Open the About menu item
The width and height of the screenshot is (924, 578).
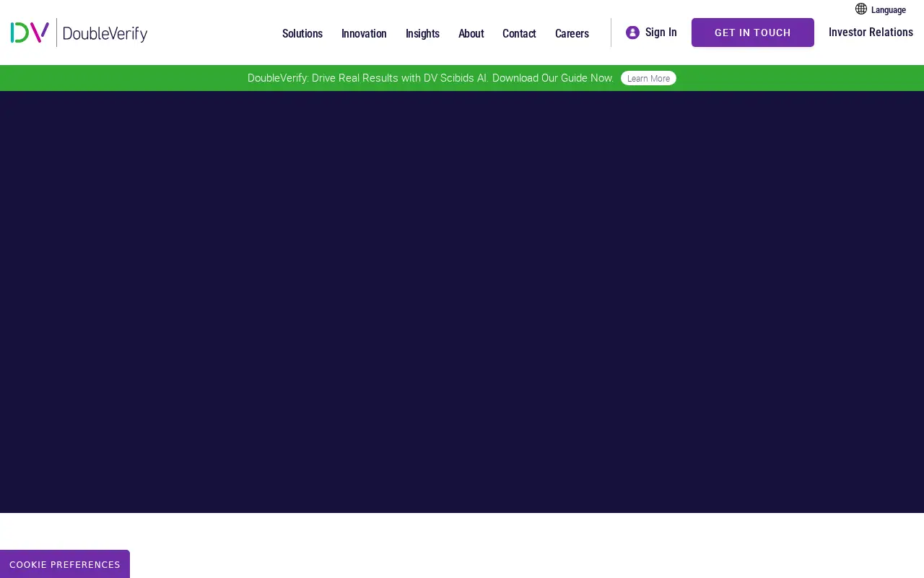[471, 33]
